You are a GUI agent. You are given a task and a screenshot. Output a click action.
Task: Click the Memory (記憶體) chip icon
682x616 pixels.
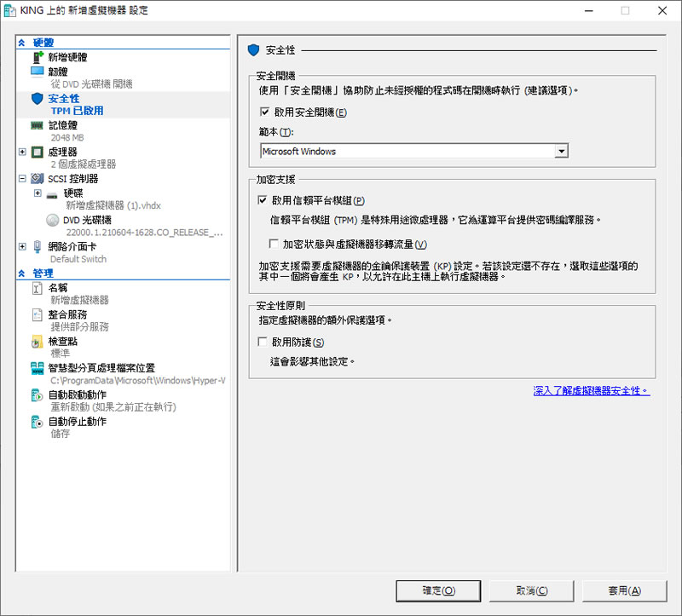coord(38,125)
